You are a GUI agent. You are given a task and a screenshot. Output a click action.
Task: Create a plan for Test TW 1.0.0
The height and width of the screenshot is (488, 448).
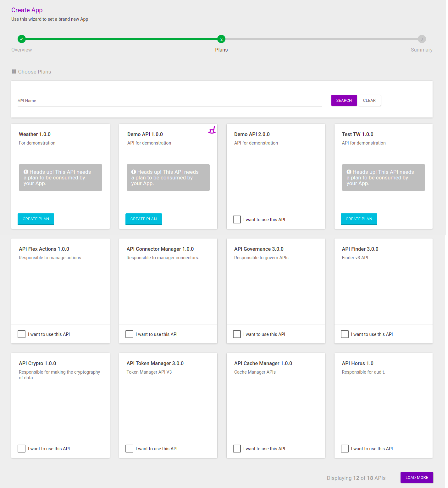pyautogui.click(x=359, y=219)
